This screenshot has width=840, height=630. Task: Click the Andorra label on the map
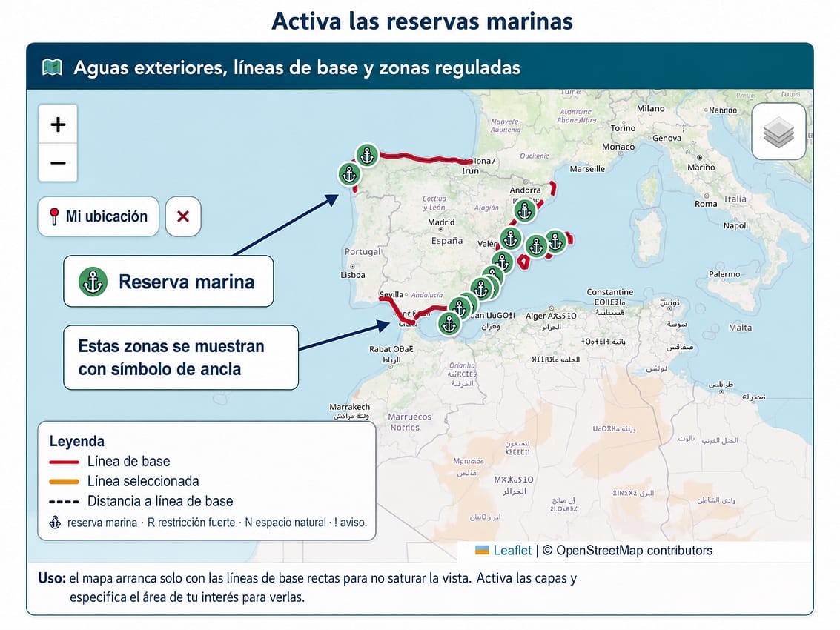(x=525, y=190)
